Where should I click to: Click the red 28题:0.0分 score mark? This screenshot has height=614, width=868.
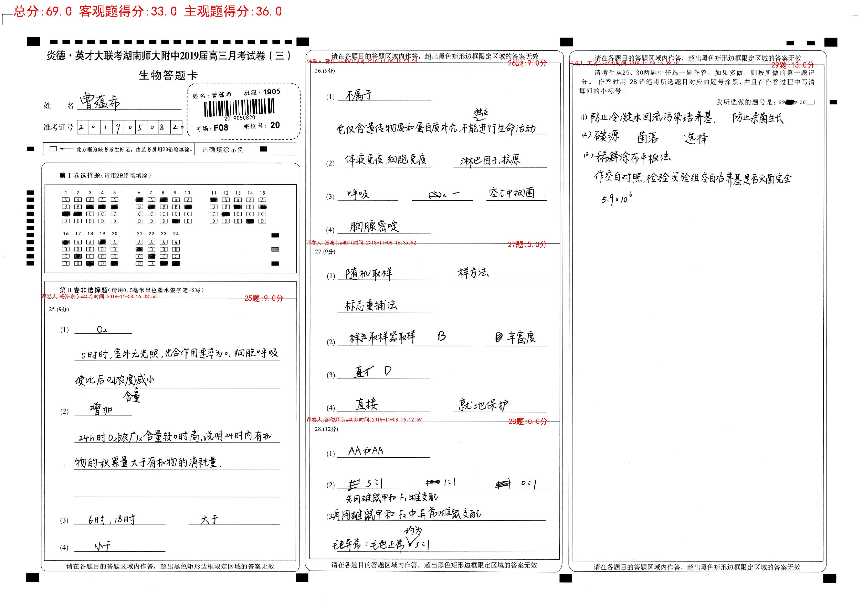click(x=527, y=422)
